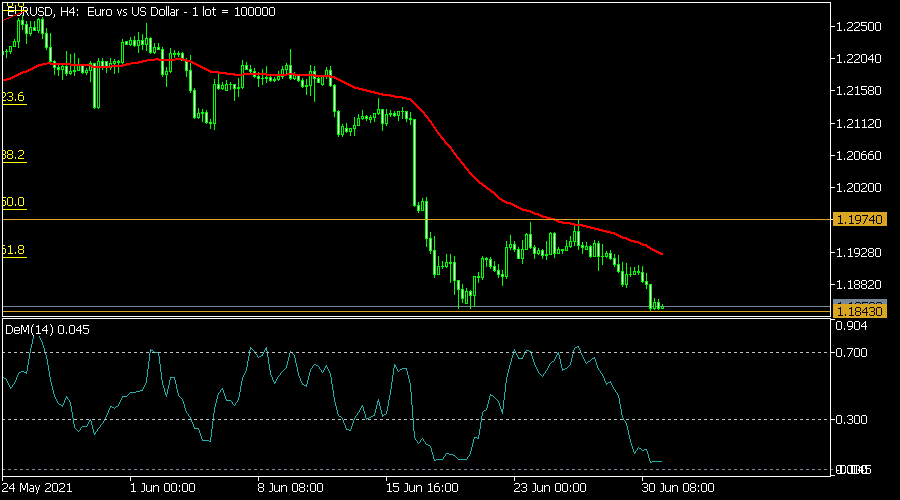Click the 1.18430 orange price label
The height and width of the screenshot is (500, 900).
click(x=859, y=311)
